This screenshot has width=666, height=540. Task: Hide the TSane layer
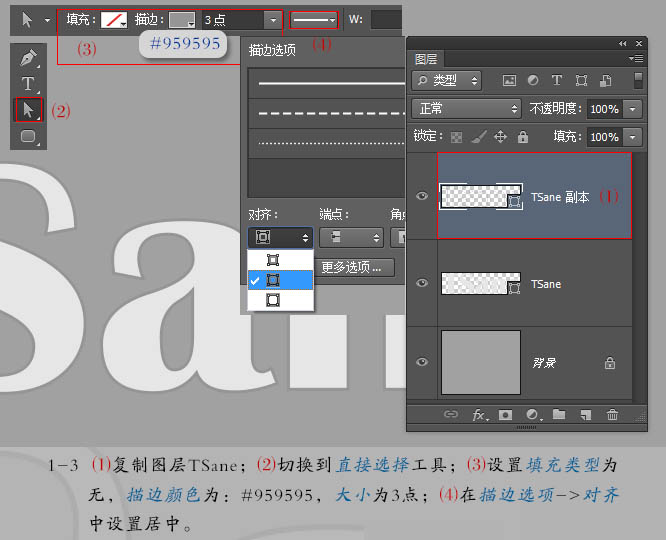pyautogui.click(x=422, y=283)
